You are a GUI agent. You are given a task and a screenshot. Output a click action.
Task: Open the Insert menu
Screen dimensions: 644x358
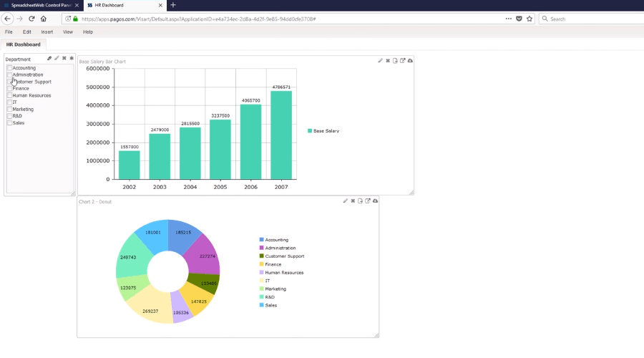click(x=47, y=32)
